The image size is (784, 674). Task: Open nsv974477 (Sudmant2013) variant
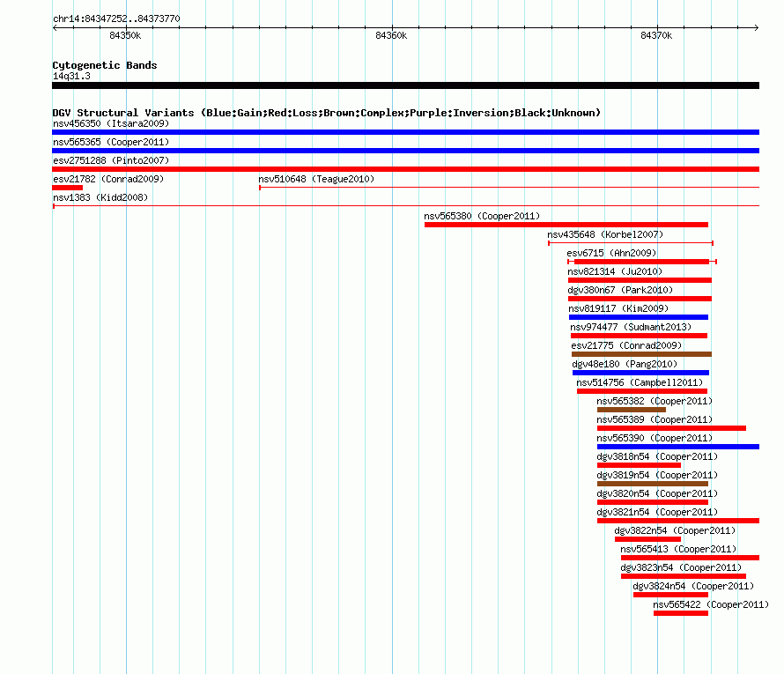tap(639, 336)
